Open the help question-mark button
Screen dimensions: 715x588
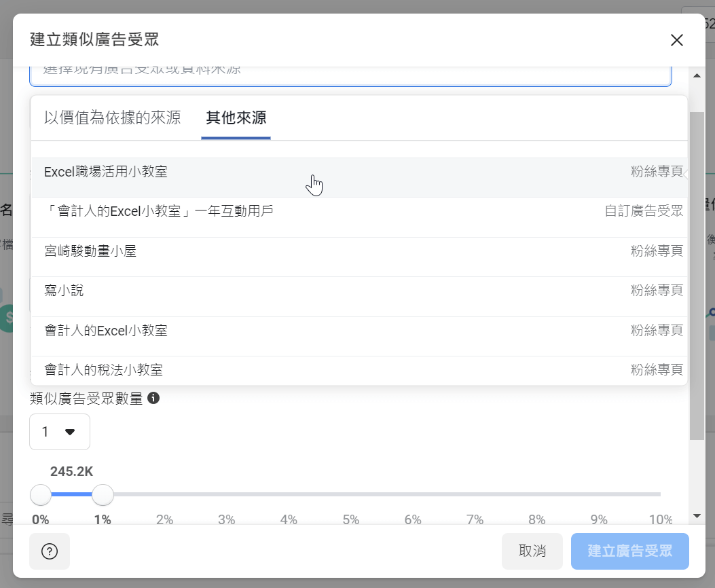click(50, 551)
